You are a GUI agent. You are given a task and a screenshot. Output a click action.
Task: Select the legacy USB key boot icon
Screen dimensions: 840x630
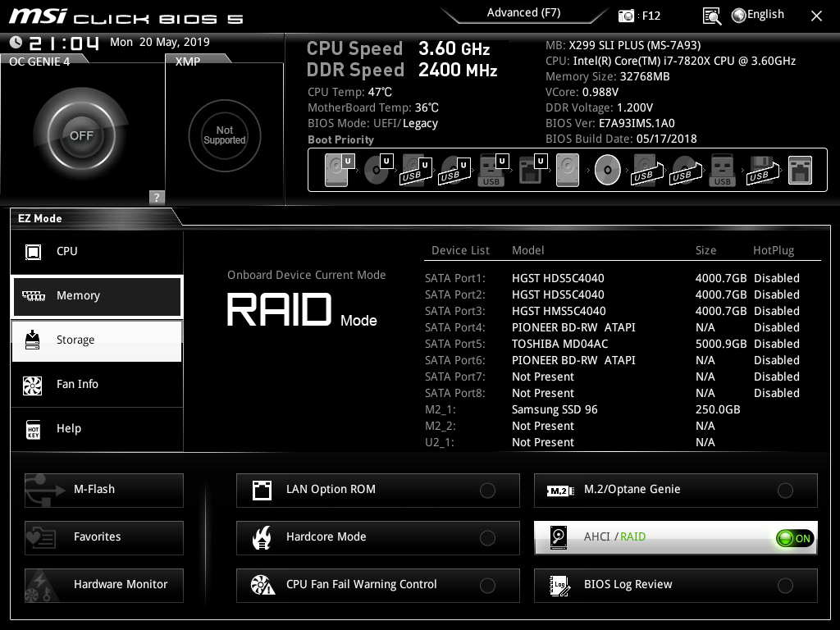[x=722, y=170]
